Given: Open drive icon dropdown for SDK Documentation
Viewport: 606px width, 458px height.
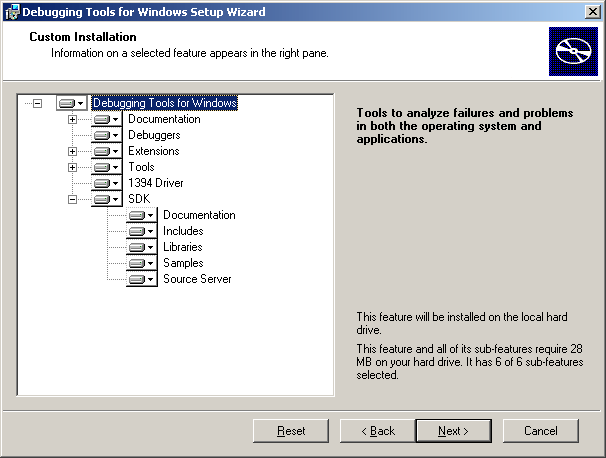Looking at the screenshot, I should point(141,215).
